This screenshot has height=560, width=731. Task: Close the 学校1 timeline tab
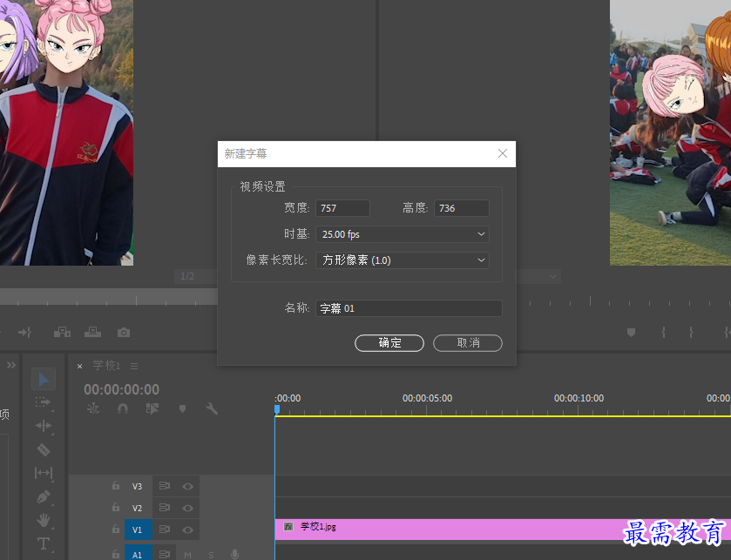[x=79, y=366]
